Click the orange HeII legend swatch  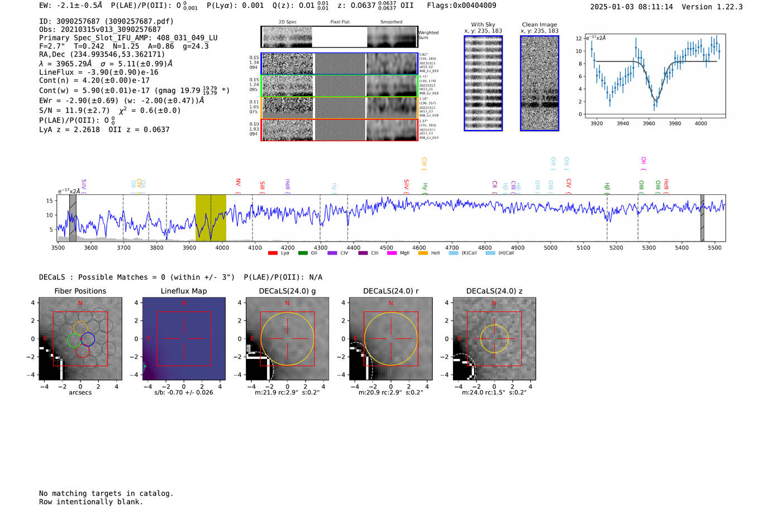[x=423, y=253]
